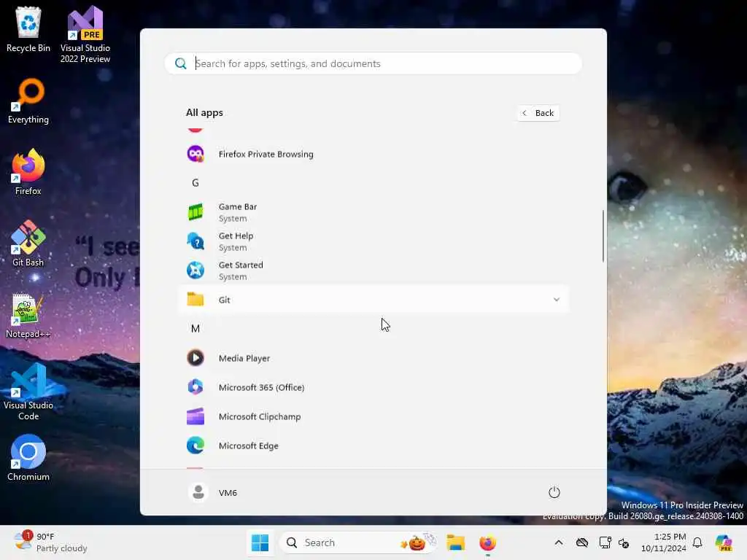Open the weather widget showing 90°F
This screenshot has width=747, height=560.
pyautogui.click(x=50, y=542)
